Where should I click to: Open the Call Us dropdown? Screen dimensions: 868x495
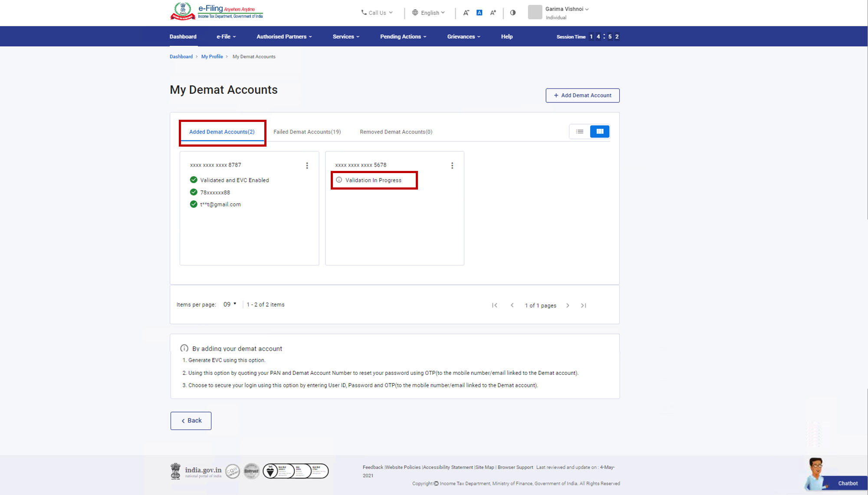(378, 13)
